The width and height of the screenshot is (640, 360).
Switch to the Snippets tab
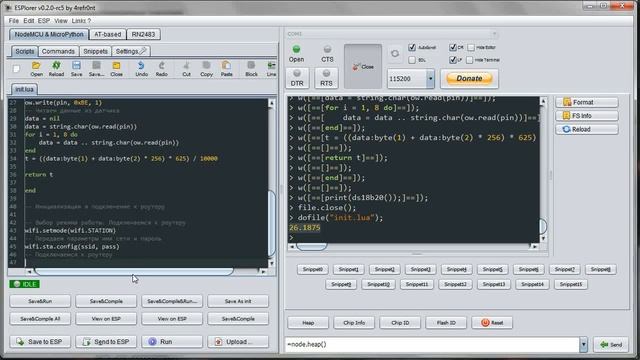(x=95, y=51)
